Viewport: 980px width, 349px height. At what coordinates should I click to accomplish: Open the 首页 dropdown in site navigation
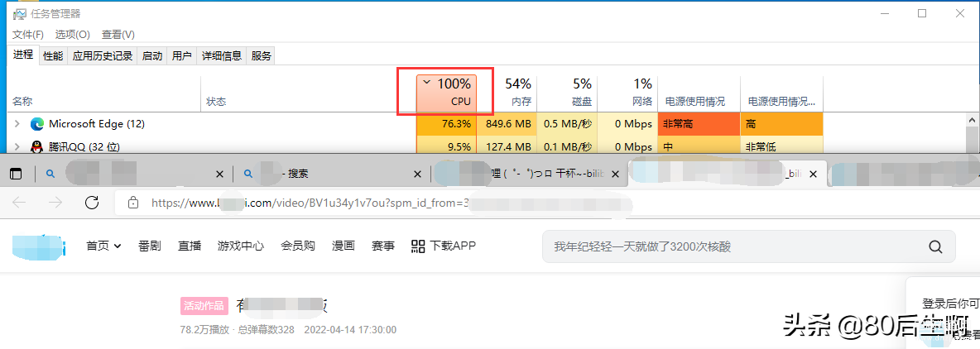[x=103, y=246]
